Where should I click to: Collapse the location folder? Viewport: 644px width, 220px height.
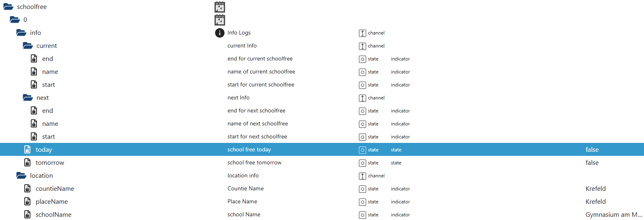(x=21, y=176)
